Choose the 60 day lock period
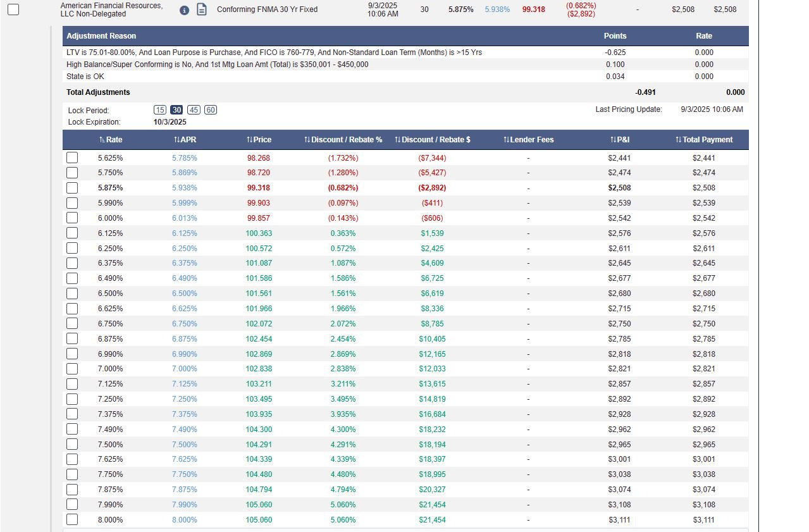This screenshot has height=532, width=809. (211, 109)
